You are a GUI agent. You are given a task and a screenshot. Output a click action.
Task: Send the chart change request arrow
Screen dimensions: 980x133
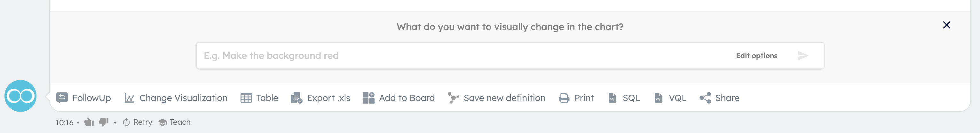803,56
